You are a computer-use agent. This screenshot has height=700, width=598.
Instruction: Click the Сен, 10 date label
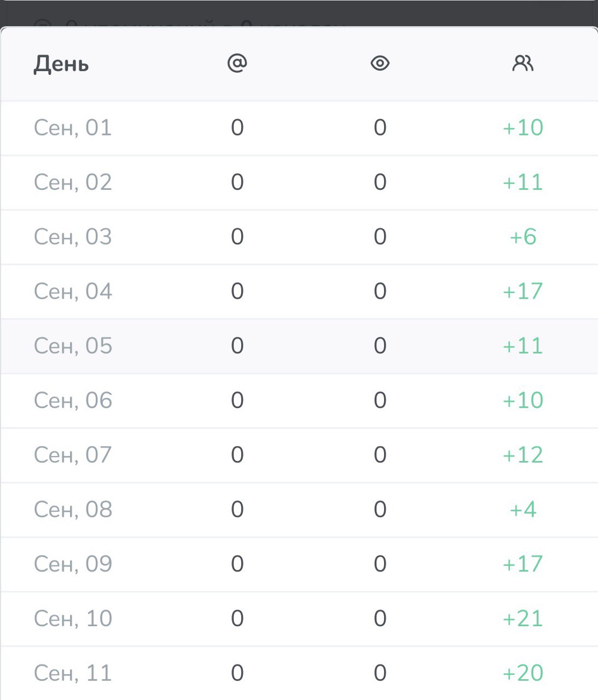click(73, 619)
